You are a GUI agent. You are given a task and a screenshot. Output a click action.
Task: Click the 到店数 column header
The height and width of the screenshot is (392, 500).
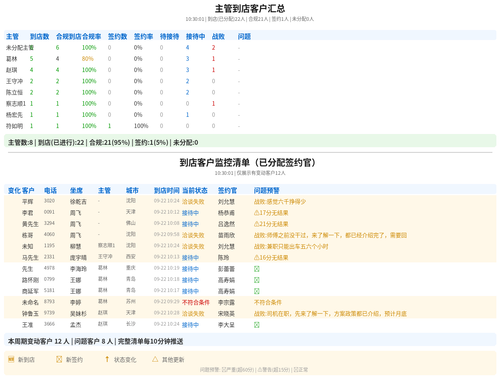[39, 36]
